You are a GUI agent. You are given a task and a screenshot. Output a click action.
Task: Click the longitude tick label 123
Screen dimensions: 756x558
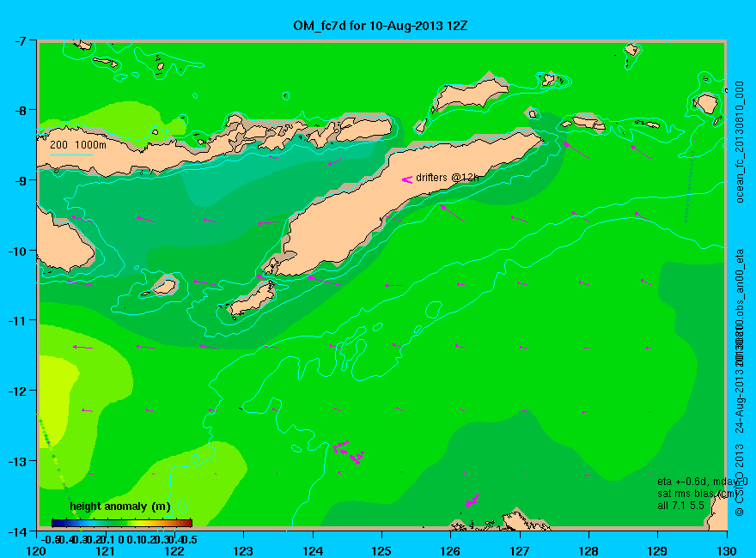pos(243,551)
